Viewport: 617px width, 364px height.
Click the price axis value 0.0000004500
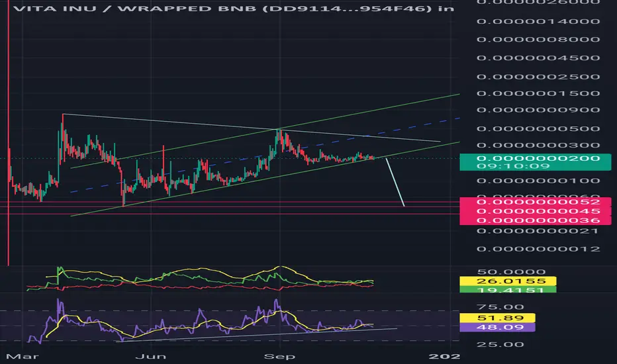tap(538, 58)
